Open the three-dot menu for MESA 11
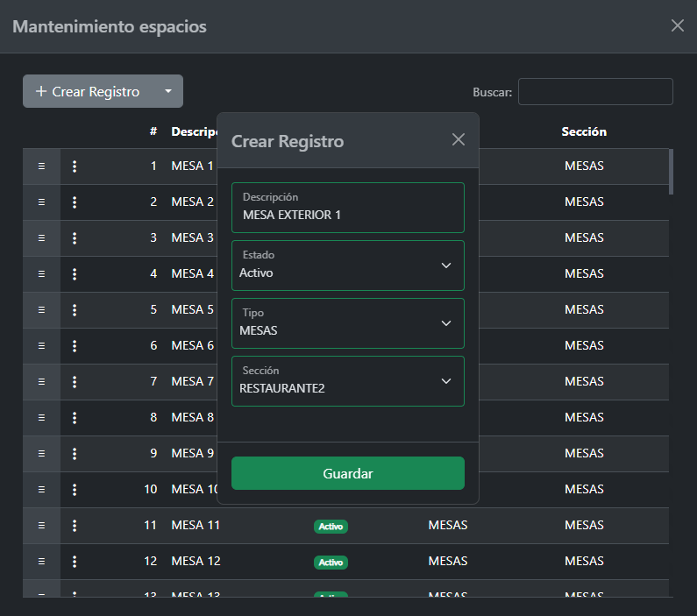 [75, 526]
